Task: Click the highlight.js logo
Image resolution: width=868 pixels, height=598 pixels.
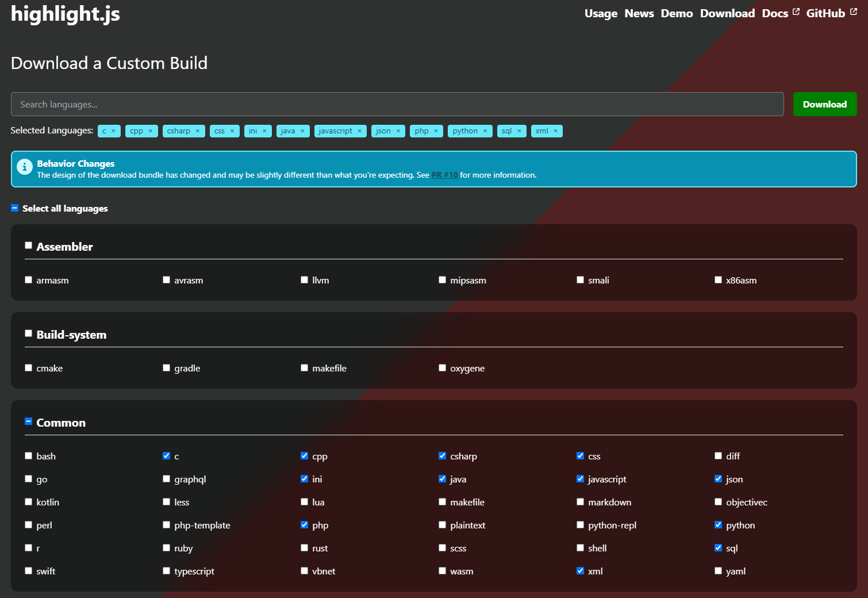Action: pos(66,14)
